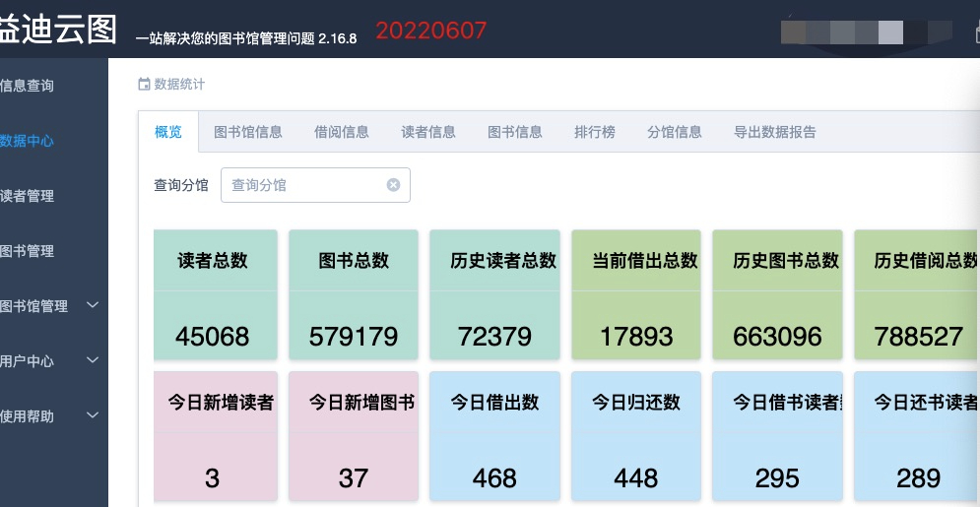980x507 pixels.
Task: Click the 益迪云图 logo
Action: (x=59, y=29)
